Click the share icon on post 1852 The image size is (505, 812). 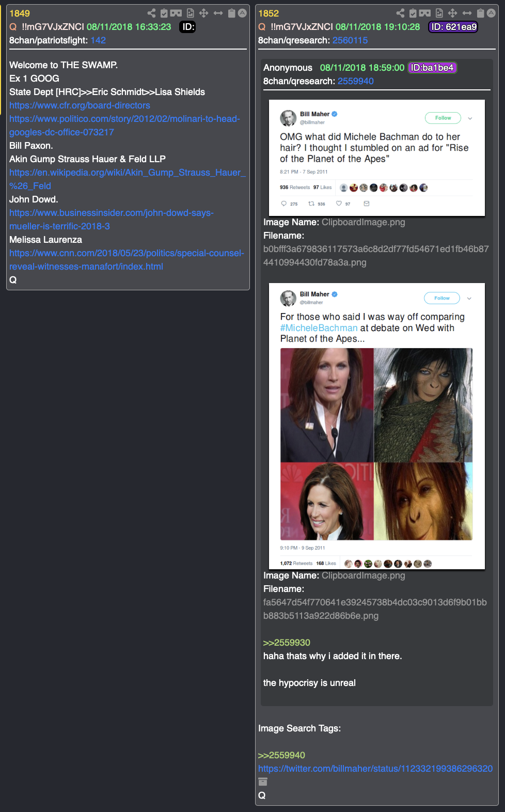click(400, 13)
